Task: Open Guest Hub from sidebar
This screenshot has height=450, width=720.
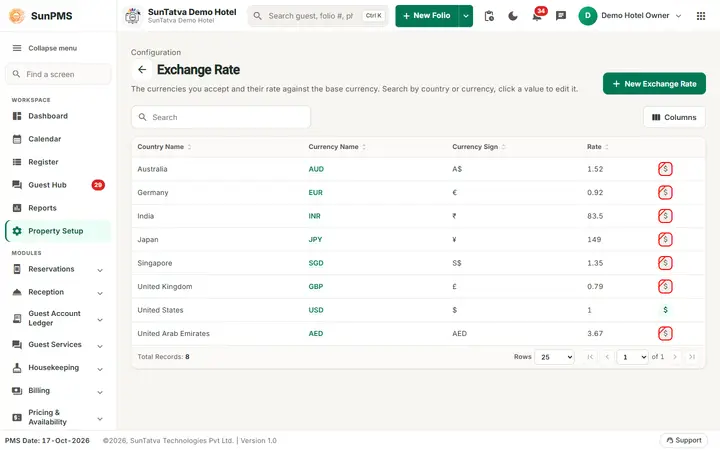Action: 58,185
